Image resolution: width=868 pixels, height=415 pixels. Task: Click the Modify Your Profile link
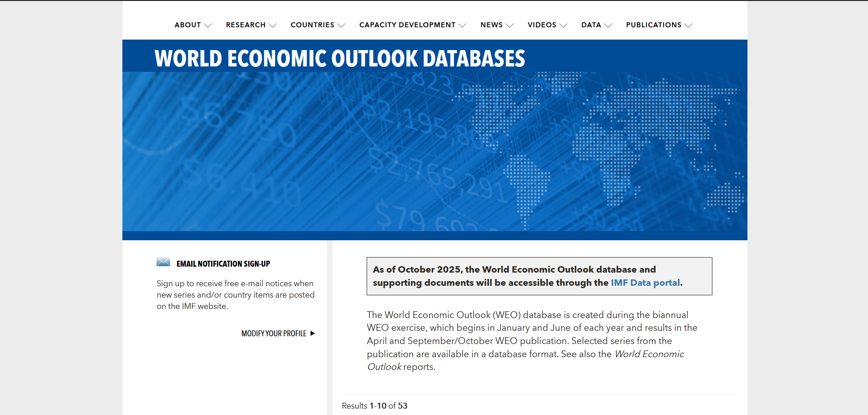274,334
